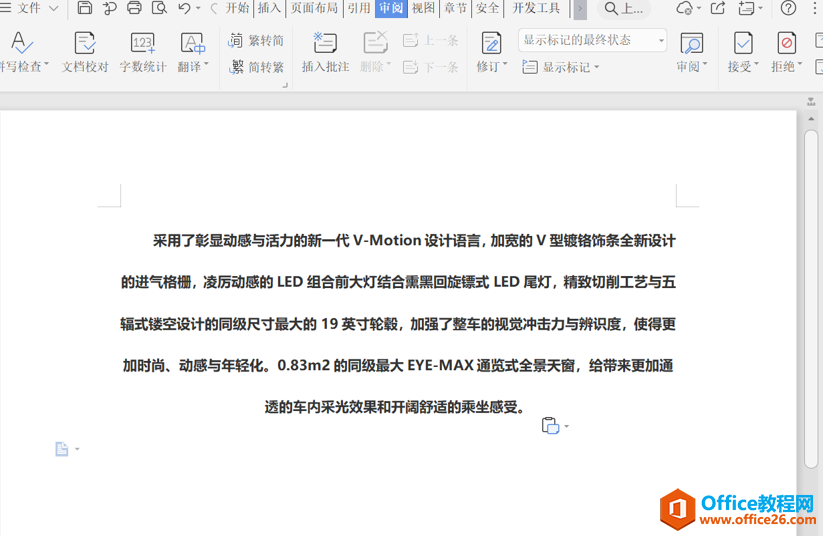This screenshot has width=823, height=537.
Task: Open the paste options dropdown below text
Action: tap(566, 426)
